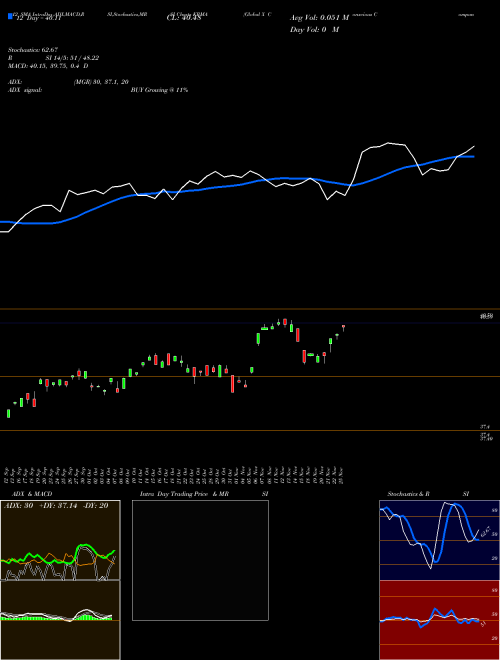
Task: Open the empty intraday trading price panel
Action: (200, 560)
